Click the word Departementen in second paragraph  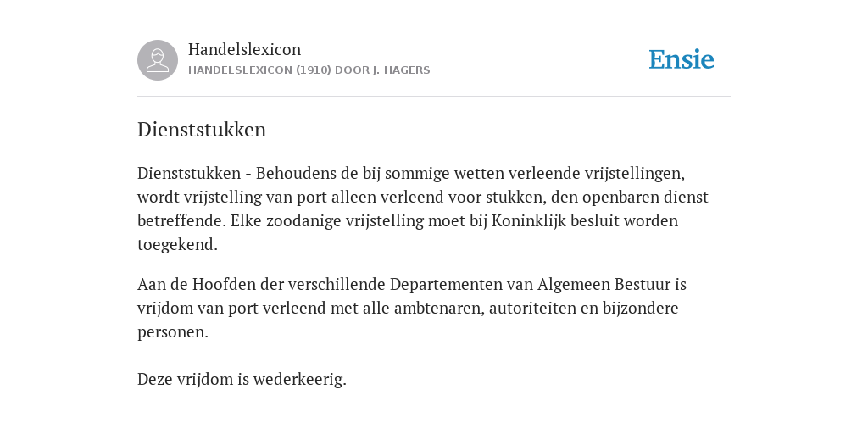coord(461,285)
